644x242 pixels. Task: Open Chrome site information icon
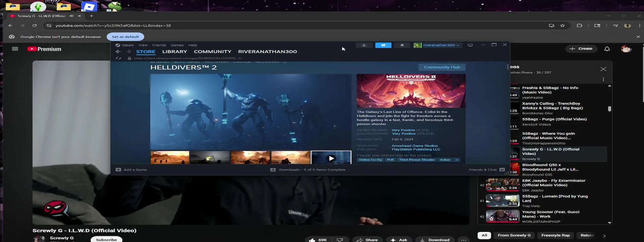(x=49, y=26)
